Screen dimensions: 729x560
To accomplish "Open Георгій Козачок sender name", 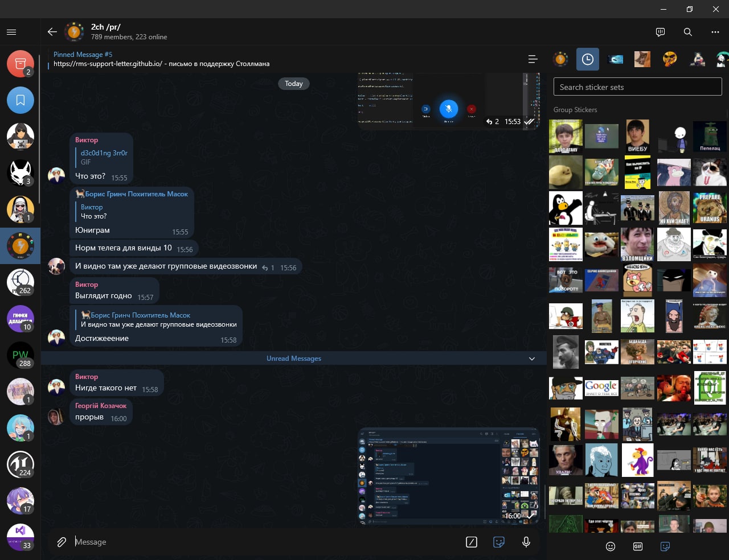I will click(101, 406).
